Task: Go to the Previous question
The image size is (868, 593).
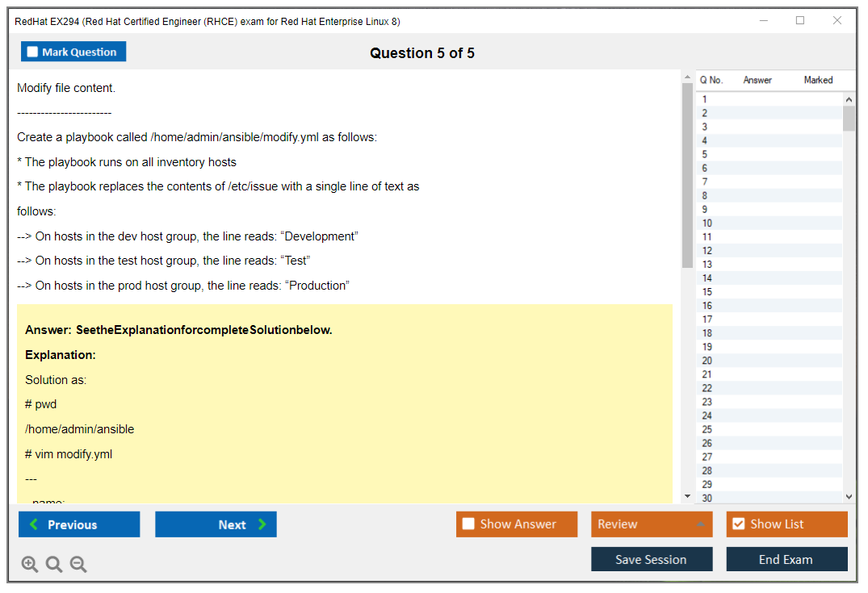Action: click(x=79, y=524)
